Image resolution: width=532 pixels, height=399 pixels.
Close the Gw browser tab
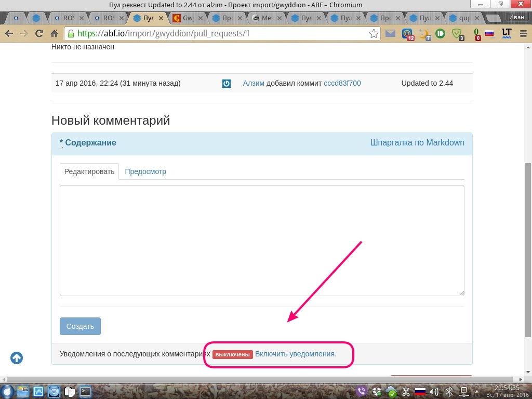pyautogui.click(x=201, y=18)
